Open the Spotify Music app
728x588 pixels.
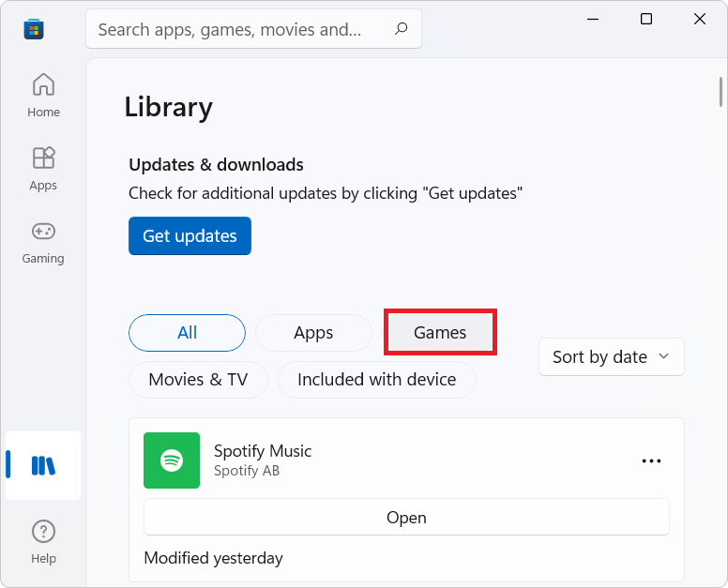tap(406, 518)
